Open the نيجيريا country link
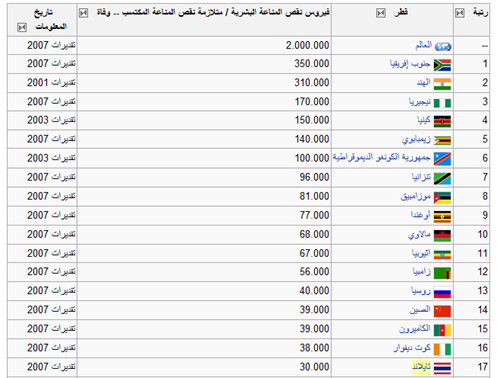This screenshot has width=500, height=378. click(x=420, y=101)
